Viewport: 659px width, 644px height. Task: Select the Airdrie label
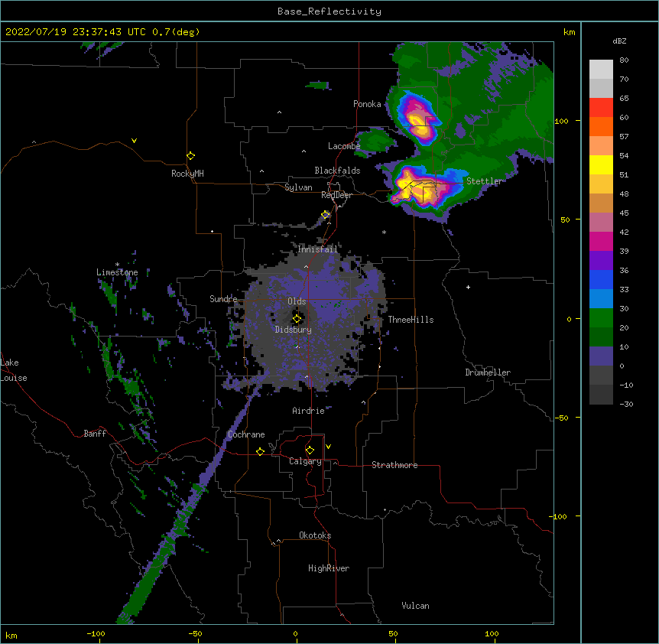(309, 411)
